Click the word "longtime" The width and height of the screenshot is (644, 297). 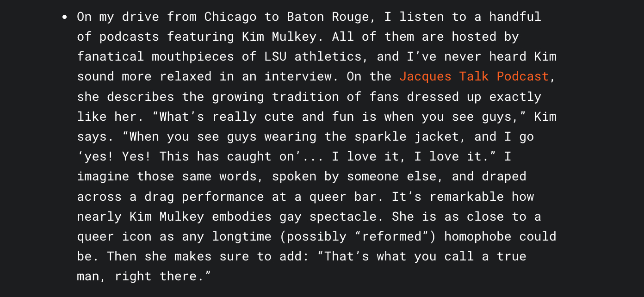tap(241, 236)
